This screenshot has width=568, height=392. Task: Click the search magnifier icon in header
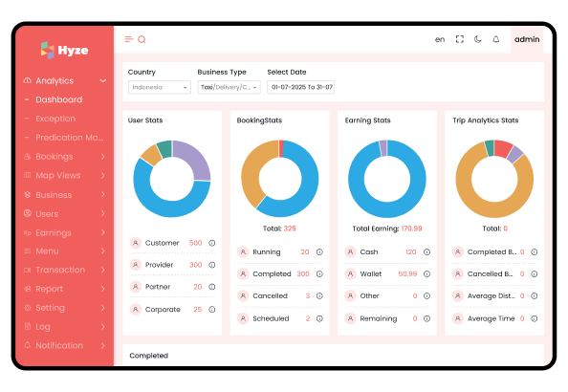(142, 39)
